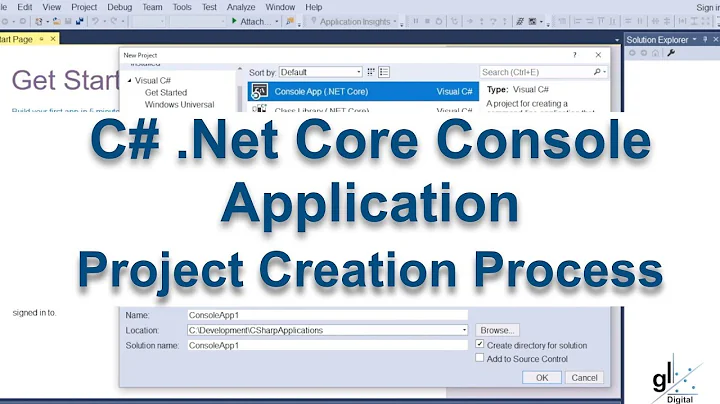Image resolution: width=720 pixels, height=404 pixels.
Task: Click the Solution Explorer Forward icon
Action: 644,53
